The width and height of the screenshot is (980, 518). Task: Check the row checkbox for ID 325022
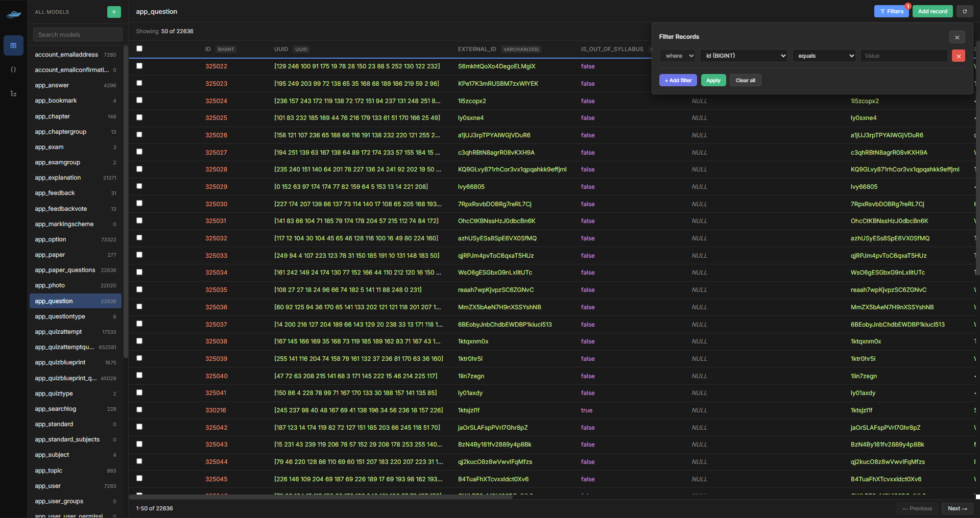[139, 66]
